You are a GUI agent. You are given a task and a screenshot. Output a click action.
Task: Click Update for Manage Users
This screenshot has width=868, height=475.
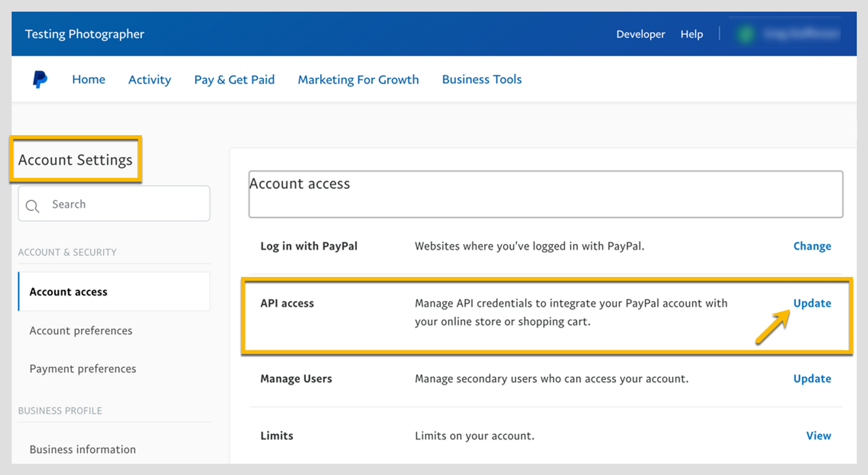coord(812,379)
